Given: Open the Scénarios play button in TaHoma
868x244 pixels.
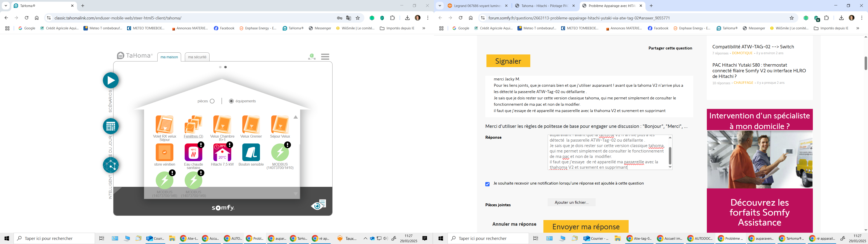Looking at the screenshot, I should tap(111, 80).
